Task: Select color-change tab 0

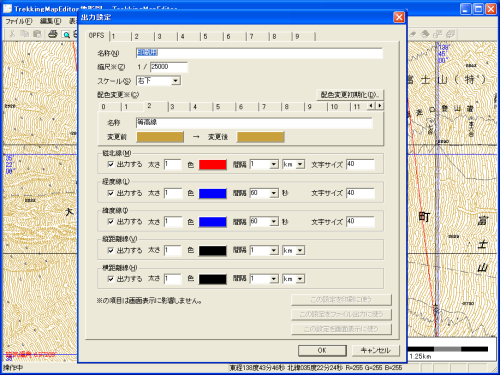Action: pos(109,107)
